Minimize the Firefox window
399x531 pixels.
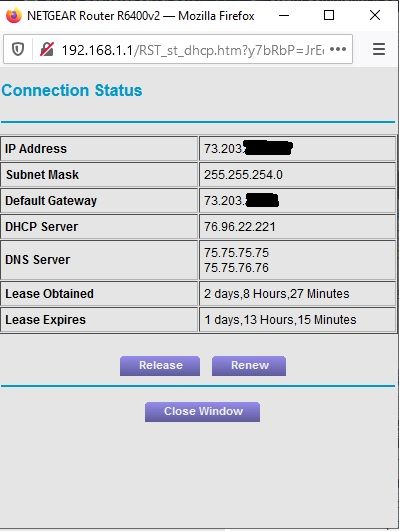click(x=284, y=16)
